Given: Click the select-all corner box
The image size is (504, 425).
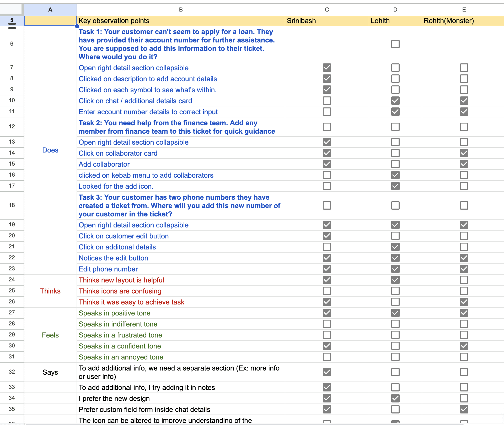Looking at the screenshot, I should (x=11, y=9).
